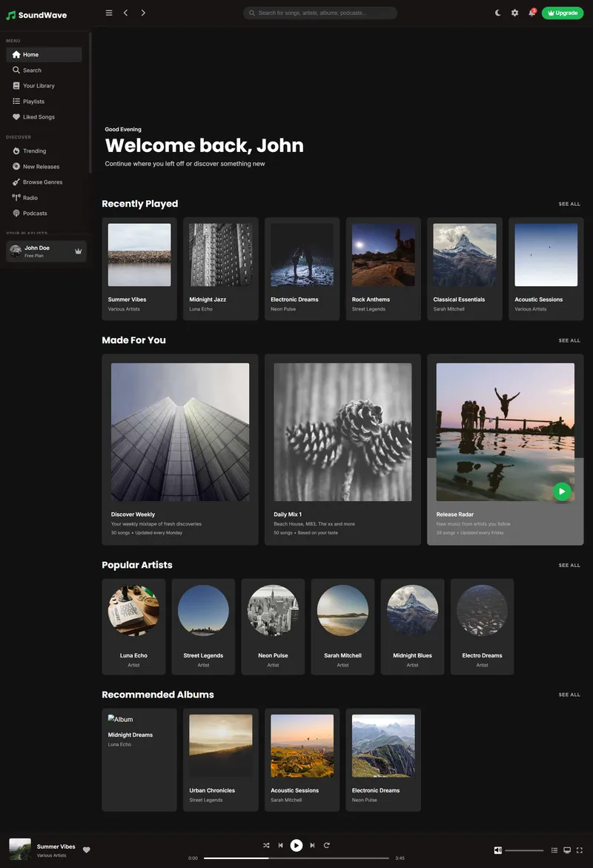Toggle repeat mode
This screenshot has height=868, width=593.
pos(327,845)
